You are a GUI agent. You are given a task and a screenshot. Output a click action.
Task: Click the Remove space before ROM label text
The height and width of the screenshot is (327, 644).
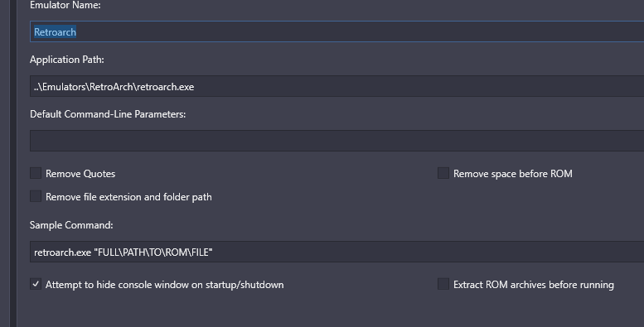(513, 174)
